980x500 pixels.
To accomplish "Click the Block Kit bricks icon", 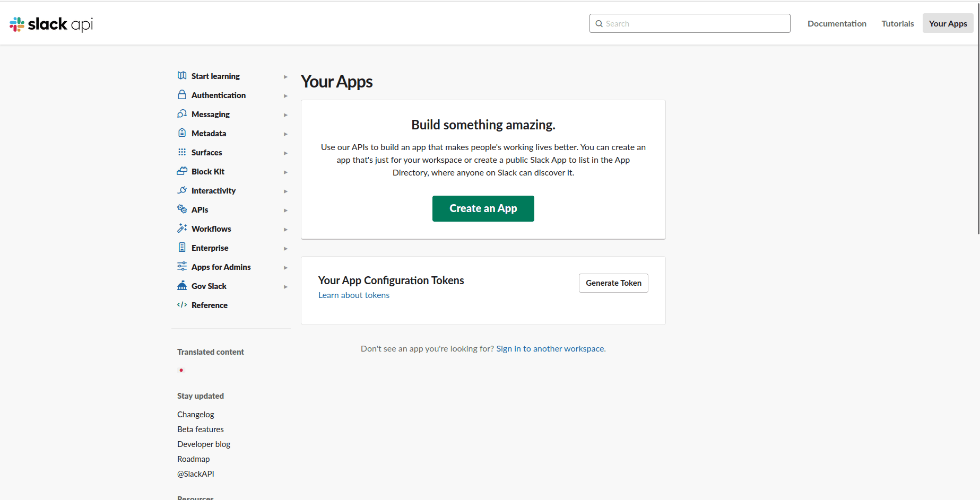I will tap(182, 171).
